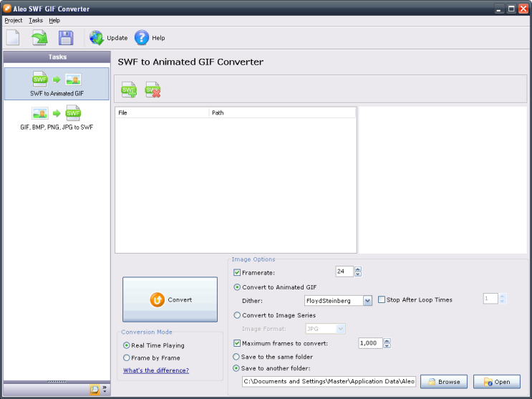Minimize the Aleo SWF GIF Converter window
This screenshot has width=532, height=399.
point(499,9)
